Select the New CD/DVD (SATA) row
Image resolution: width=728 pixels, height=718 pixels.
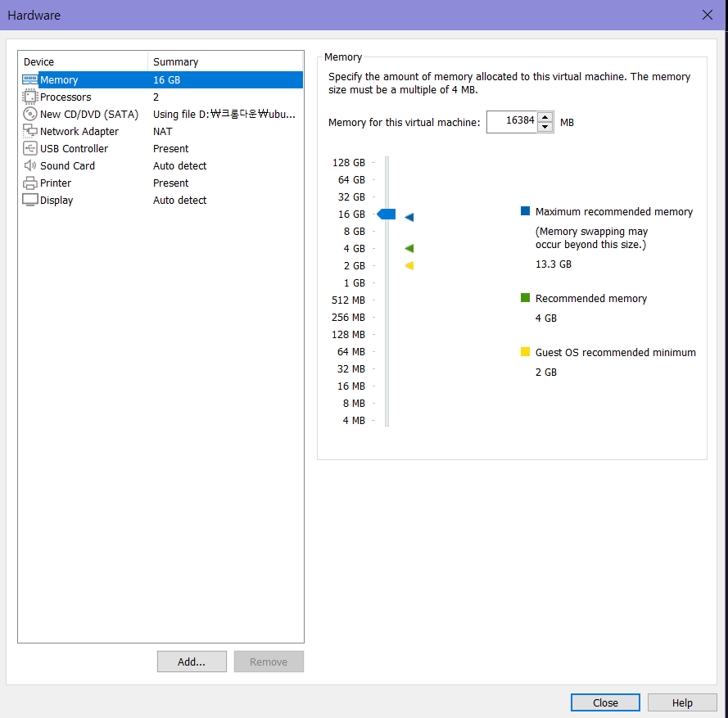tap(162, 114)
